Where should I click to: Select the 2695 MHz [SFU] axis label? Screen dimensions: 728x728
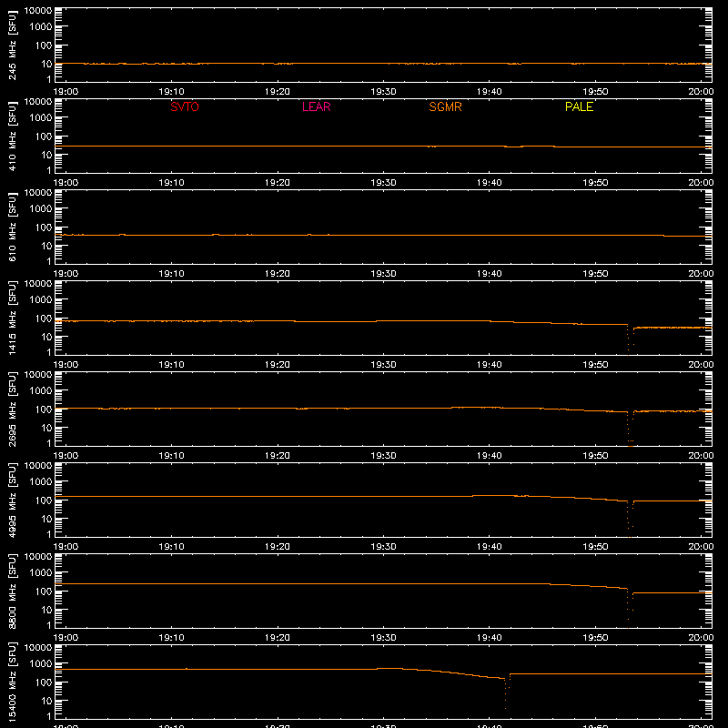(x=12, y=409)
